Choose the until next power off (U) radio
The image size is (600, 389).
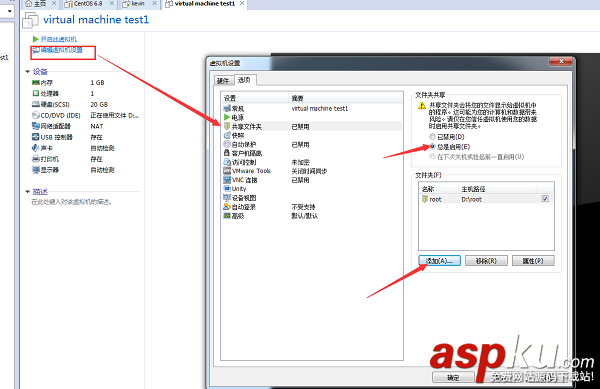[x=432, y=156]
